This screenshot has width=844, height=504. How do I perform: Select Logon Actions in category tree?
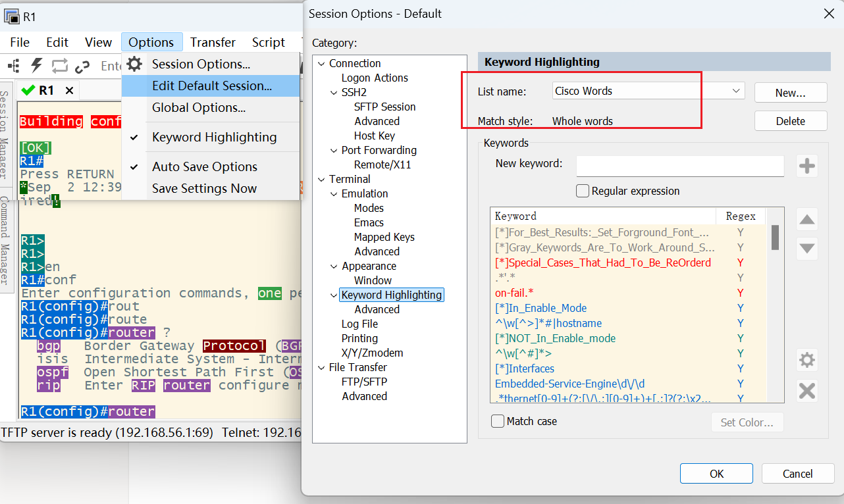pos(375,78)
